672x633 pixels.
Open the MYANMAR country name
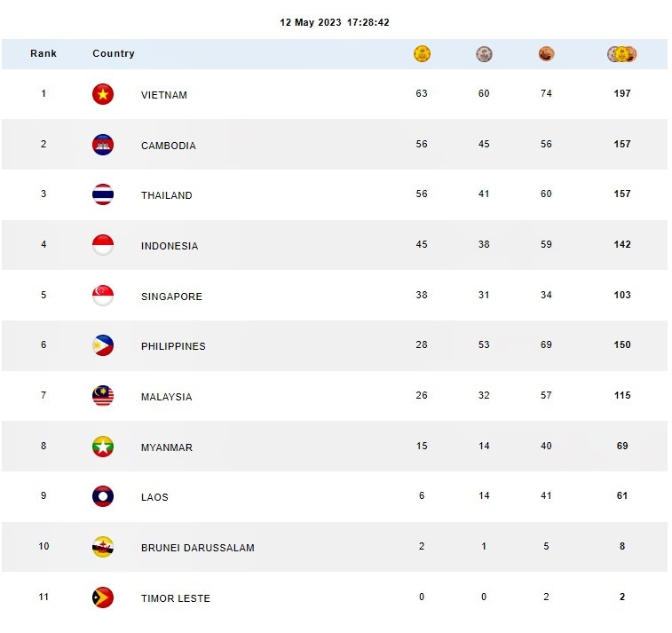tap(167, 447)
